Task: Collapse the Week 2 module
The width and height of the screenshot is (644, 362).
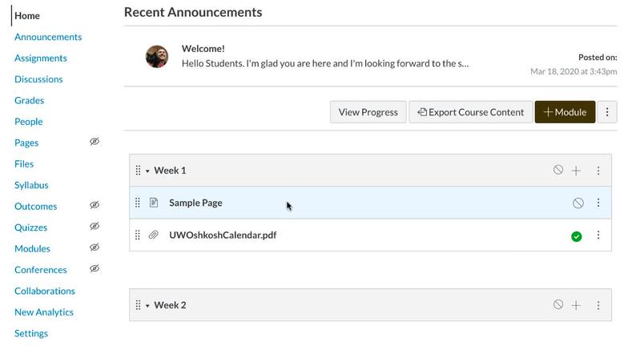Action: (x=147, y=306)
